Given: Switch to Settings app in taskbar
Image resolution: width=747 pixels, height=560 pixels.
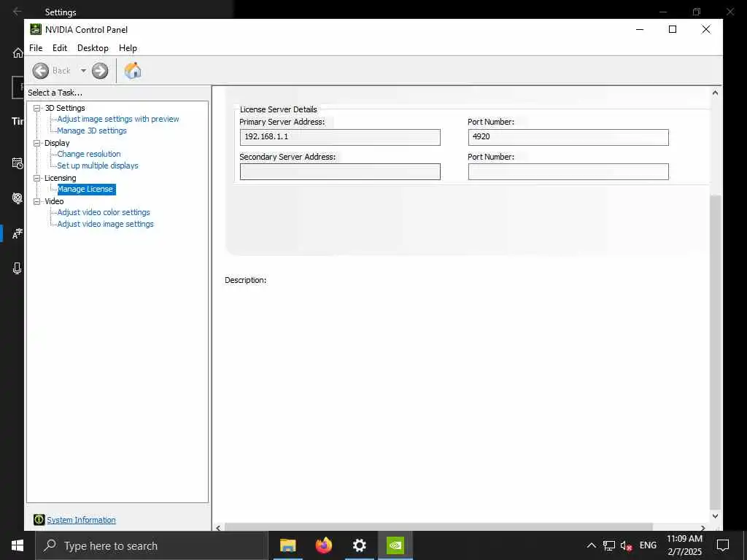Looking at the screenshot, I should pyautogui.click(x=360, y=545).
